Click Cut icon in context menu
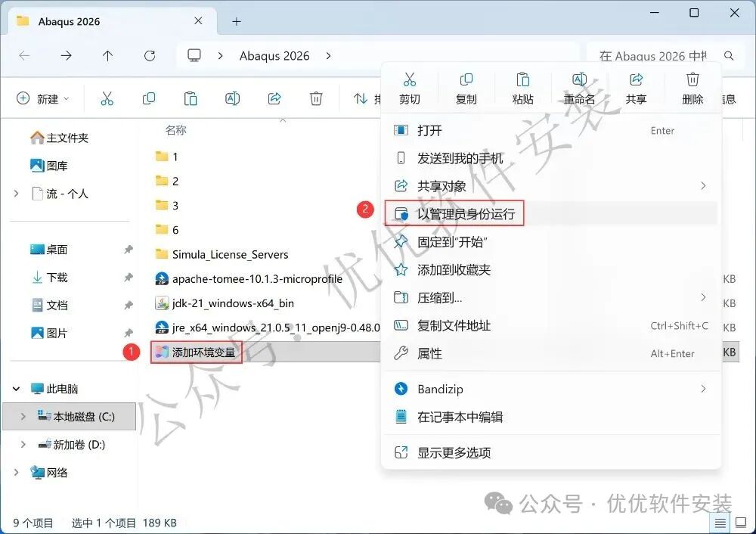This screenshot has height=534, width=756. [409, 79]
